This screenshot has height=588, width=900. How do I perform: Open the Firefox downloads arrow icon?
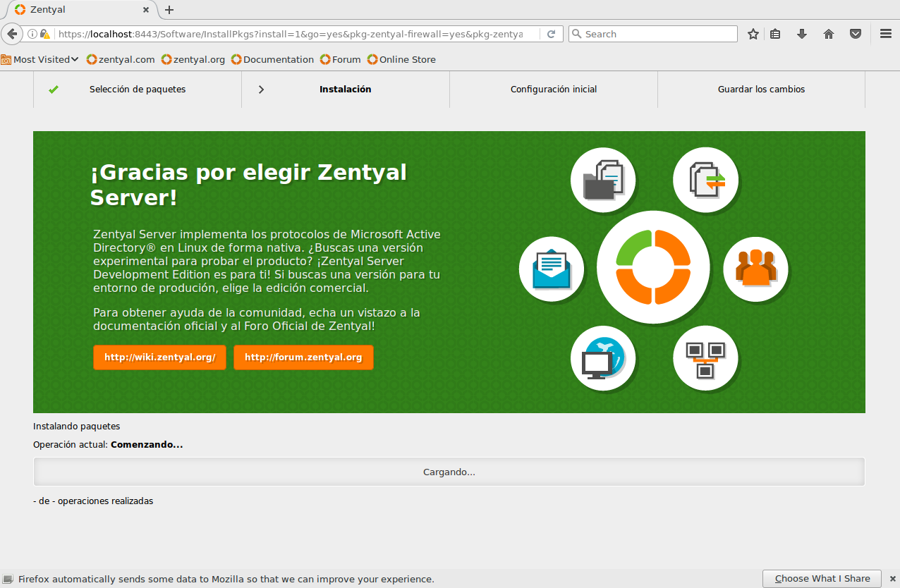click(802, 34)
